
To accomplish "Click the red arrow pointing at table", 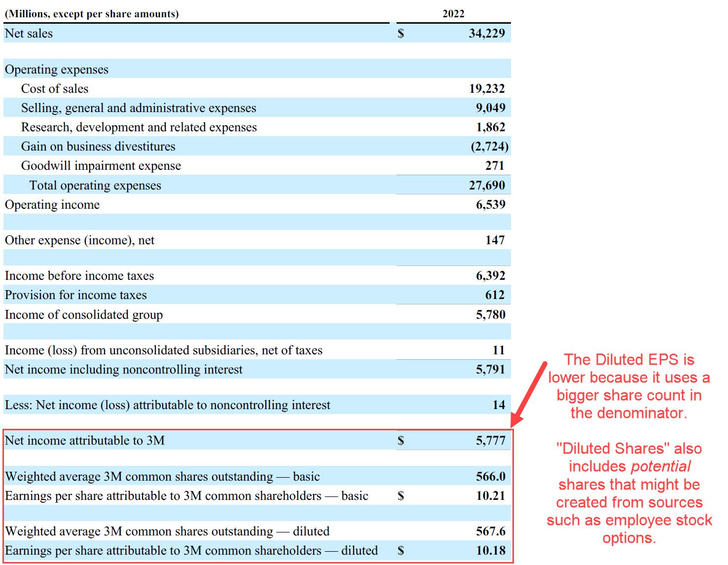I will pyautogui.click(x=528, y=395).
